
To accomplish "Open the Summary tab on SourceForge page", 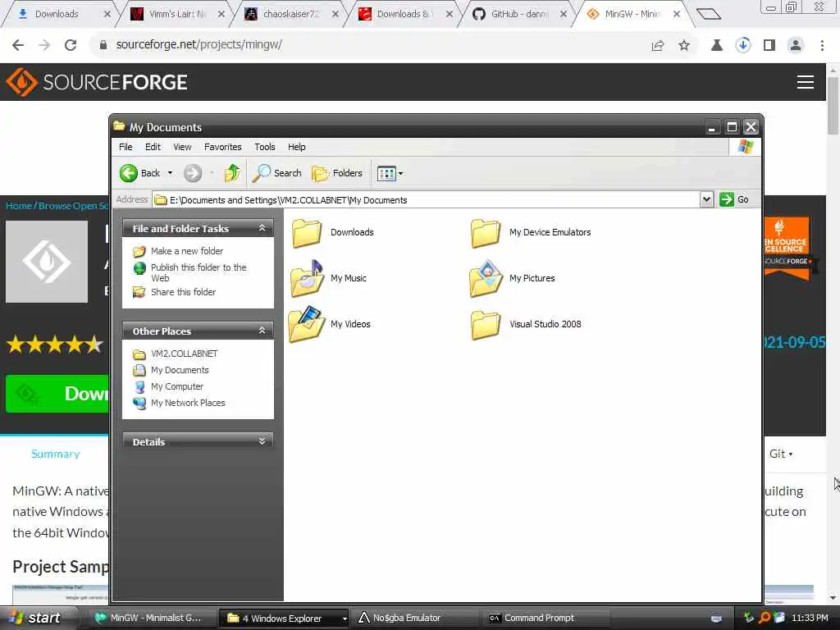I will (55, 454).
